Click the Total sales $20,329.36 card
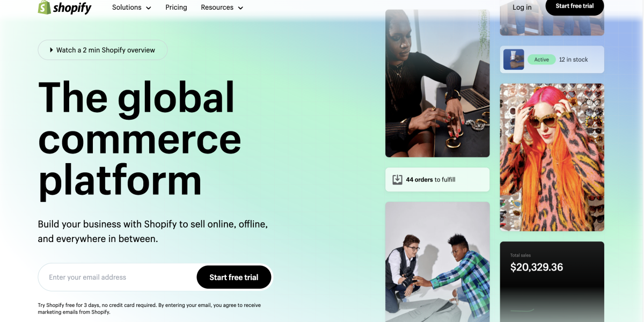The height and width of the screenshot is (322, 644). click(x=552, y=282)
